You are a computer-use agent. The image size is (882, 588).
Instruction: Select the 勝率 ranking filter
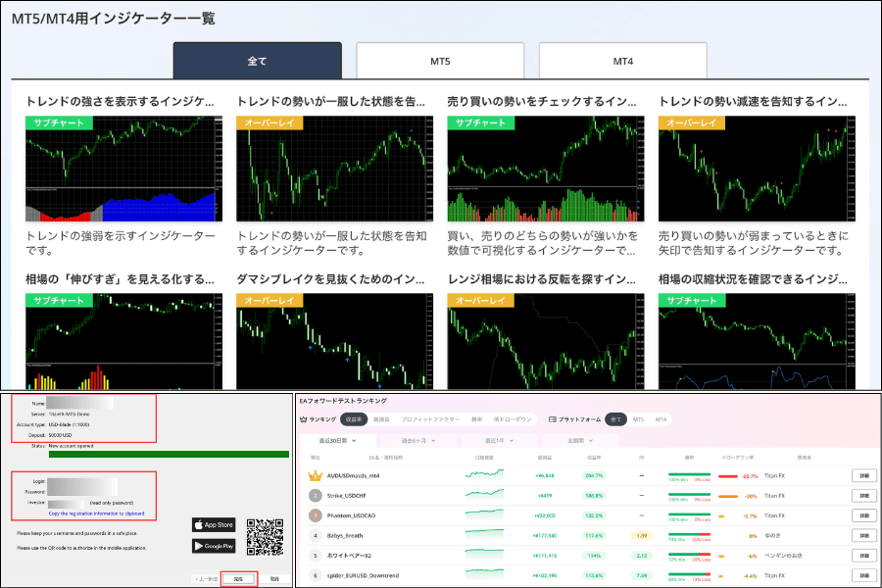(476, 419)
